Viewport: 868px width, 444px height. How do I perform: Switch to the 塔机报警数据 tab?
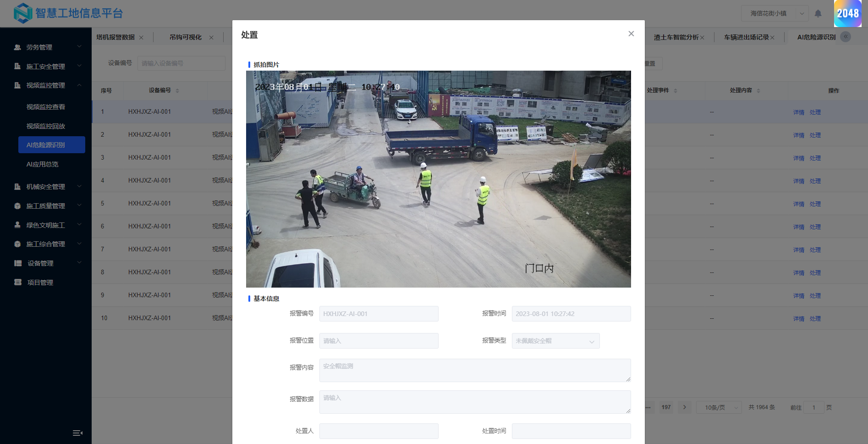point(116,37)
